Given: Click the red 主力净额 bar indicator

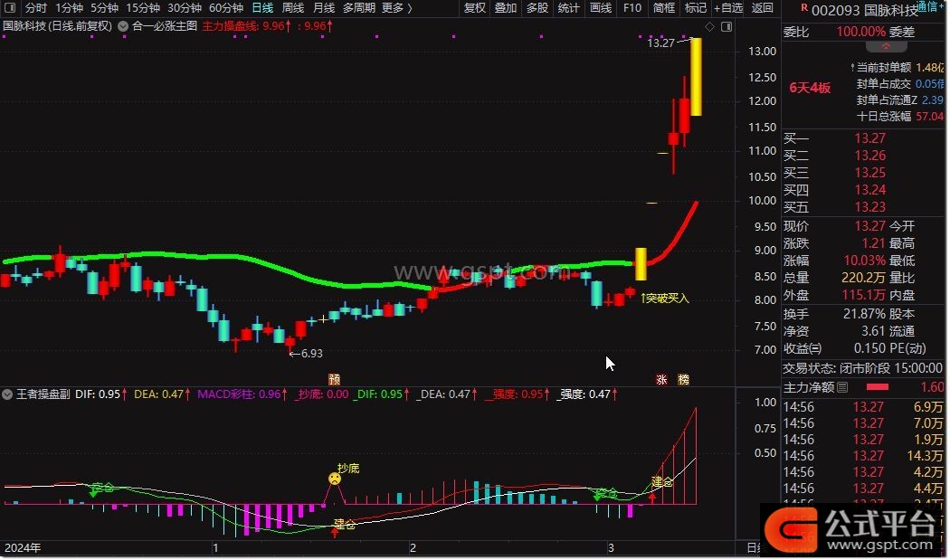Looking at the screenshot, I should click(878, 387).
